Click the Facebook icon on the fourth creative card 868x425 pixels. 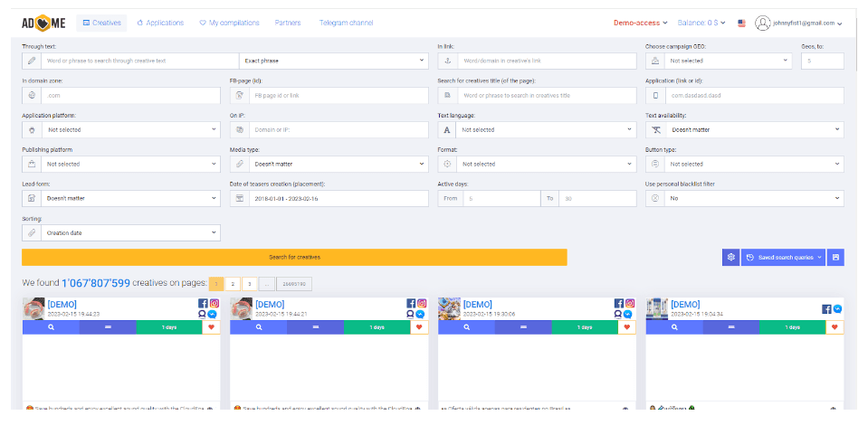coord(827,308)
